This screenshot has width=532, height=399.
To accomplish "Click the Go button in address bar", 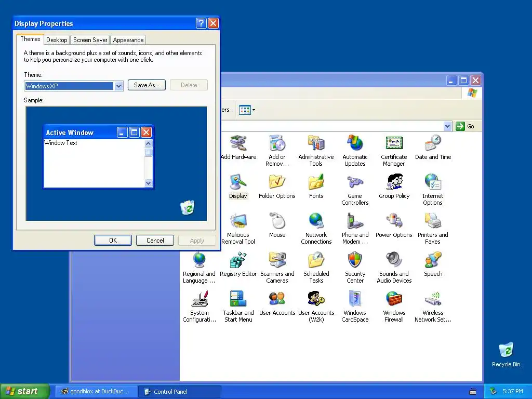I will coord(465,126).
